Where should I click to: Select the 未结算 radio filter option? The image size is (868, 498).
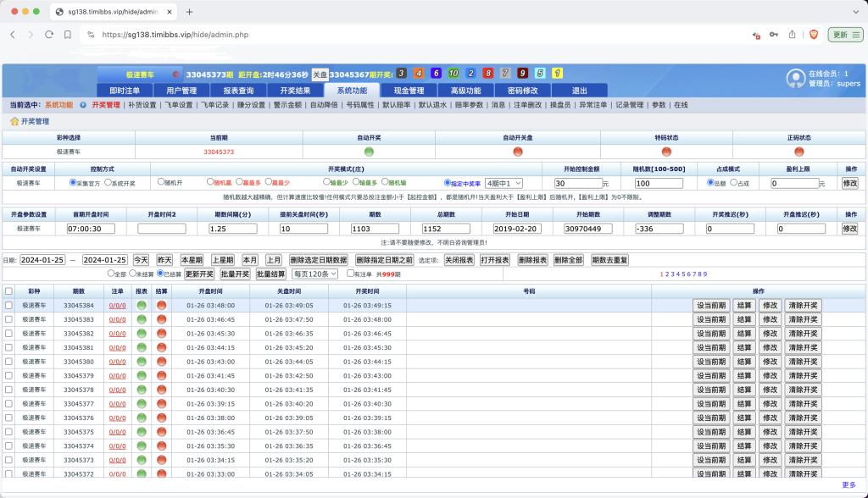click(x=132, y=273)
